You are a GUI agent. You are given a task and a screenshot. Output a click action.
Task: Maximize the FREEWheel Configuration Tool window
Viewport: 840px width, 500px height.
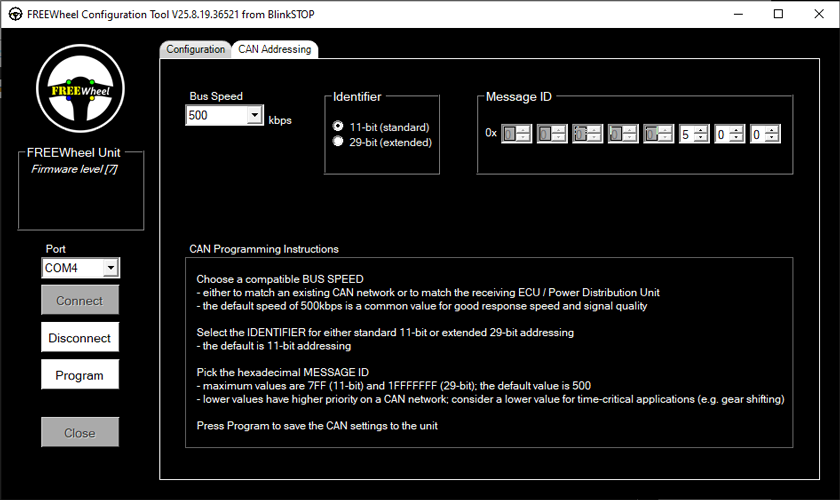[x=778, y=14]
